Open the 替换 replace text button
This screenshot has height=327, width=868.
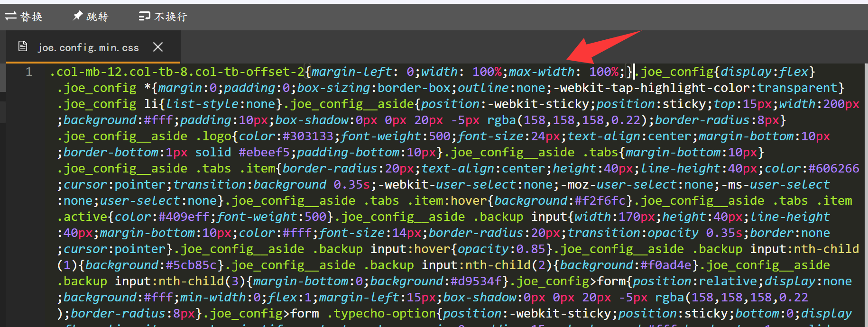click(x=31, y=17)
